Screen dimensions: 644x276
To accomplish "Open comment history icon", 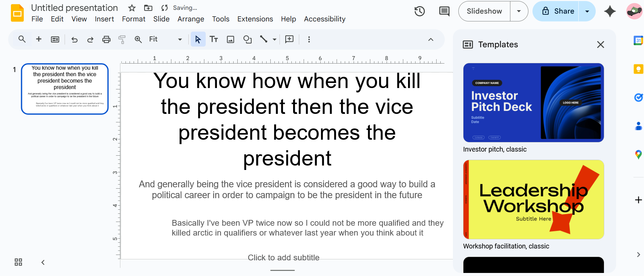I will click(x=444, y=11).
